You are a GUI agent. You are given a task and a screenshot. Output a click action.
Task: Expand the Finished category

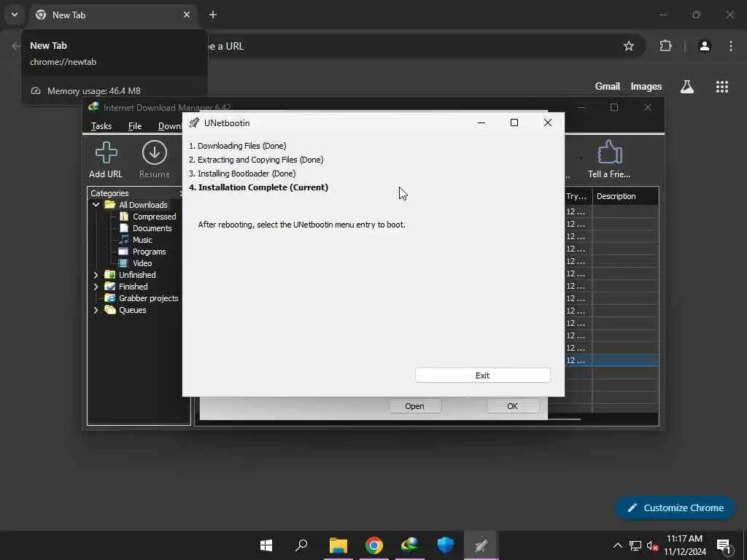(96, 287)
